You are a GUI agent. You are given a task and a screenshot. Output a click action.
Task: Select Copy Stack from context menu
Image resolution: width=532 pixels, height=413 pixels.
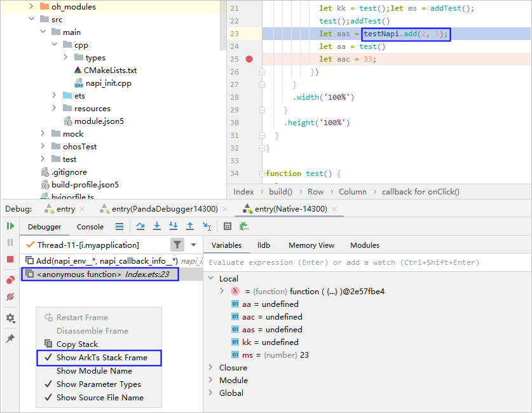(x=77, y=344)
